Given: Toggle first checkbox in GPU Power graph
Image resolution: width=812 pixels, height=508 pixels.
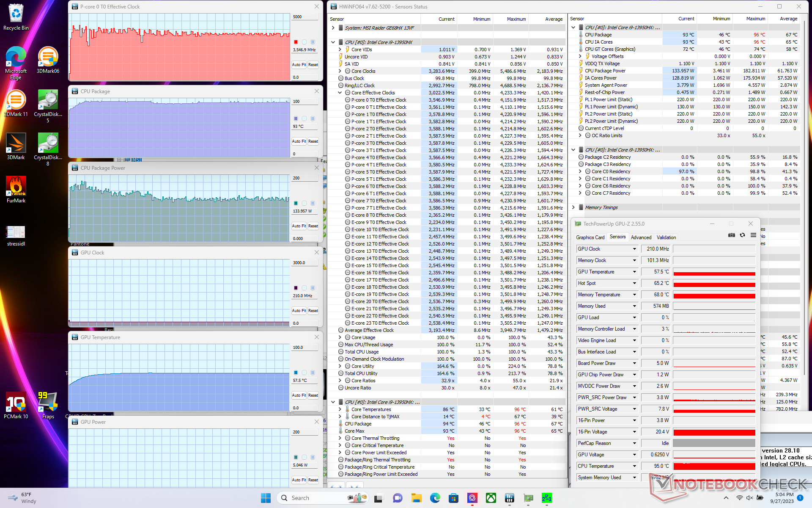Looking at the screenshot, I should [296, 457].
